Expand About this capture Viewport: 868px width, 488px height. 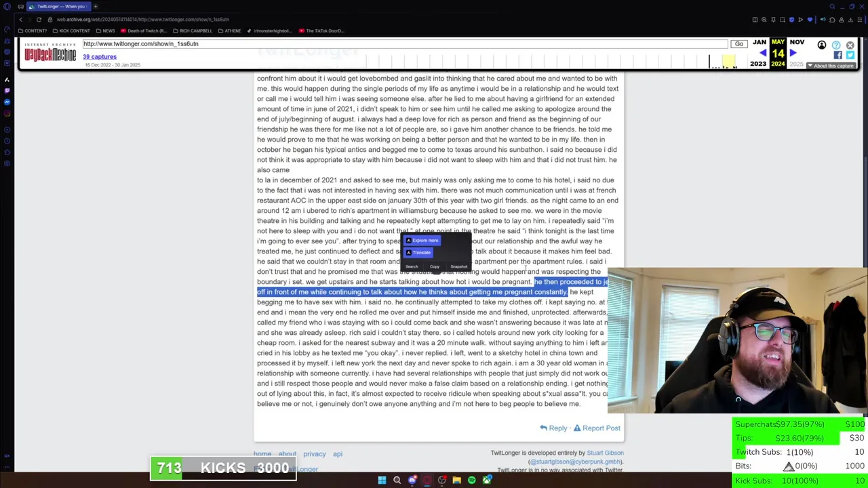click(831, 66)
